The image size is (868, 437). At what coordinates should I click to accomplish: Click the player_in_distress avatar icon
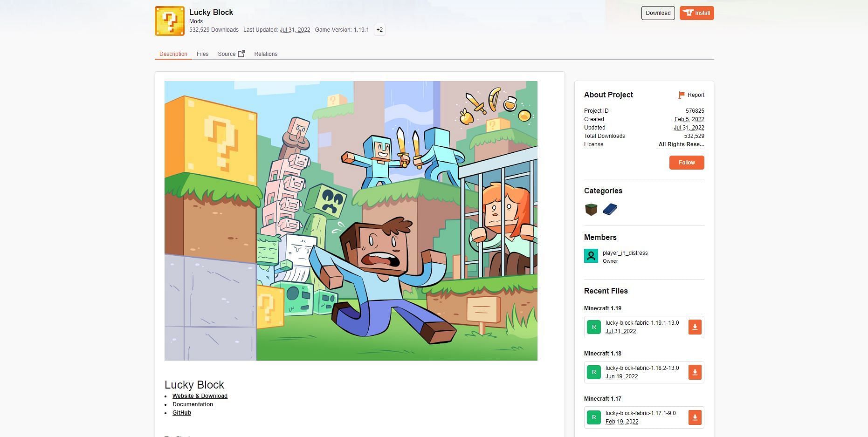click(x=591, y=256)
